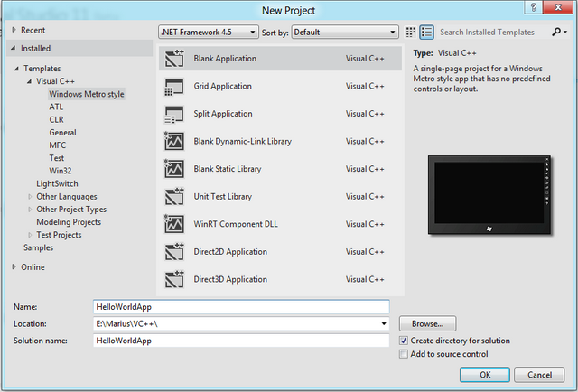Viewport: 578px width, 392px height.
Task: Click the search magnifier icon
Action: pos(556,33)
